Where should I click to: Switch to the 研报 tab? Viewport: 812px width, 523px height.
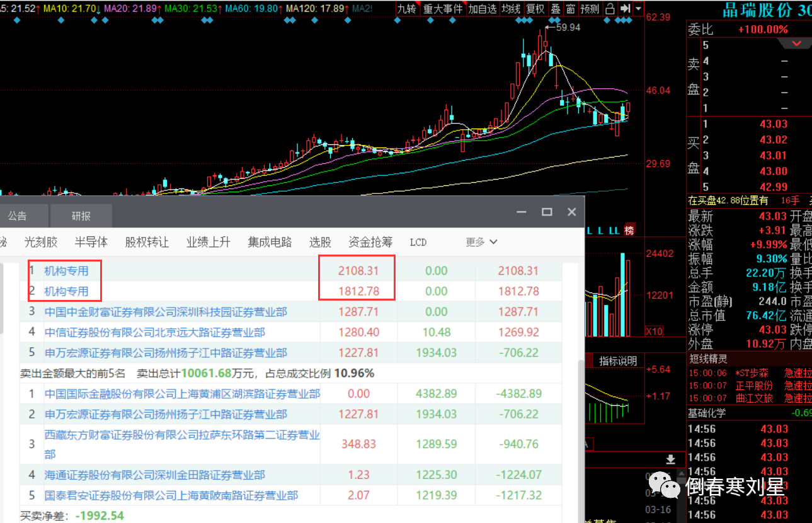81,216
